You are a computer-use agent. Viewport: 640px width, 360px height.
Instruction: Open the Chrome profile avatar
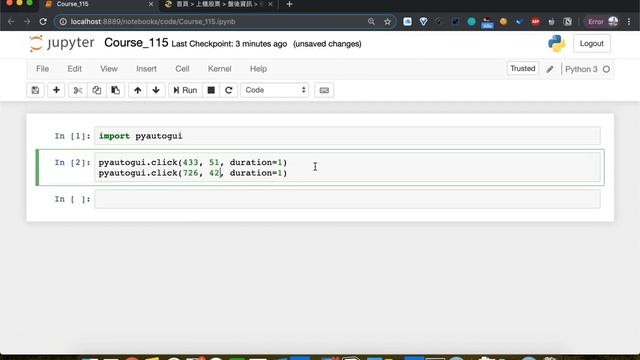(613, 22)
